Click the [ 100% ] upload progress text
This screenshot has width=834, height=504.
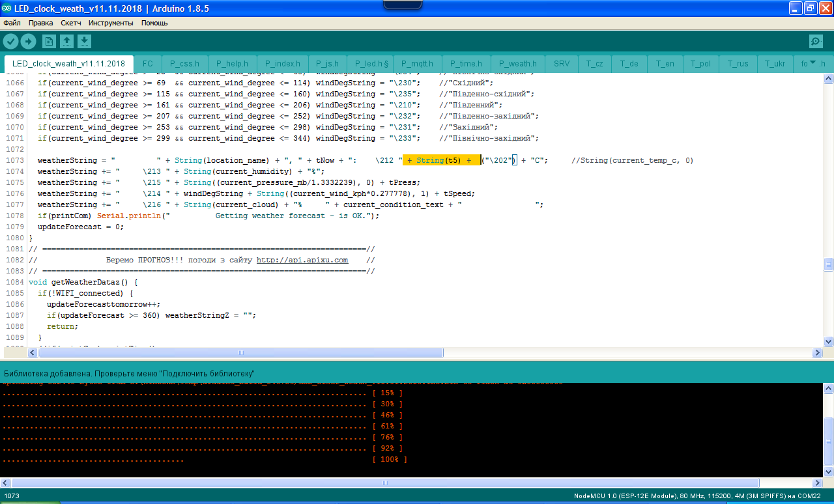(389, 460)
